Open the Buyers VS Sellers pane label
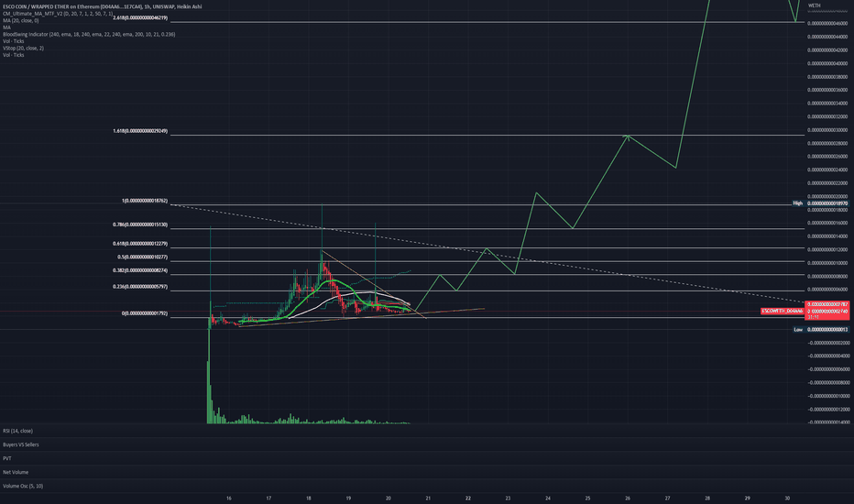This screenshot has width=854, height=504. 21,444
